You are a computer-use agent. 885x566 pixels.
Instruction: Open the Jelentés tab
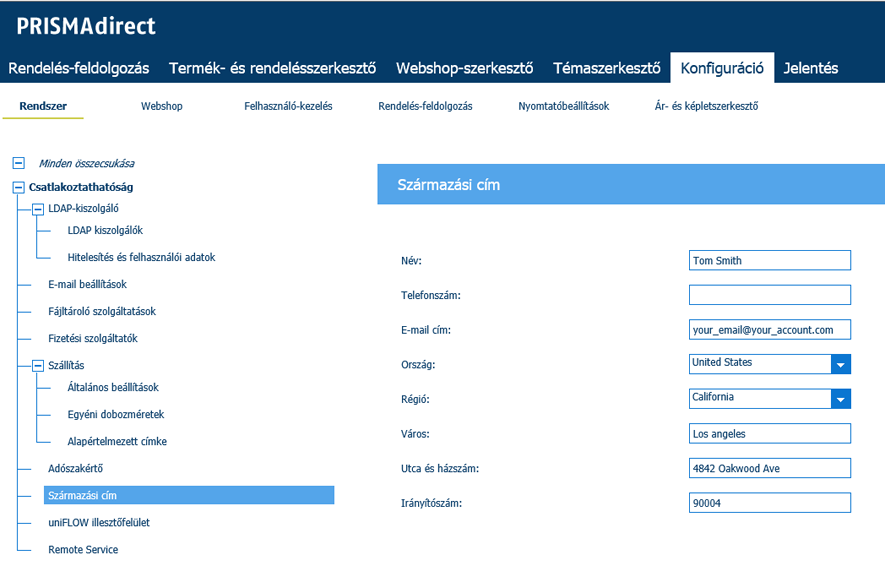[810, 68]
